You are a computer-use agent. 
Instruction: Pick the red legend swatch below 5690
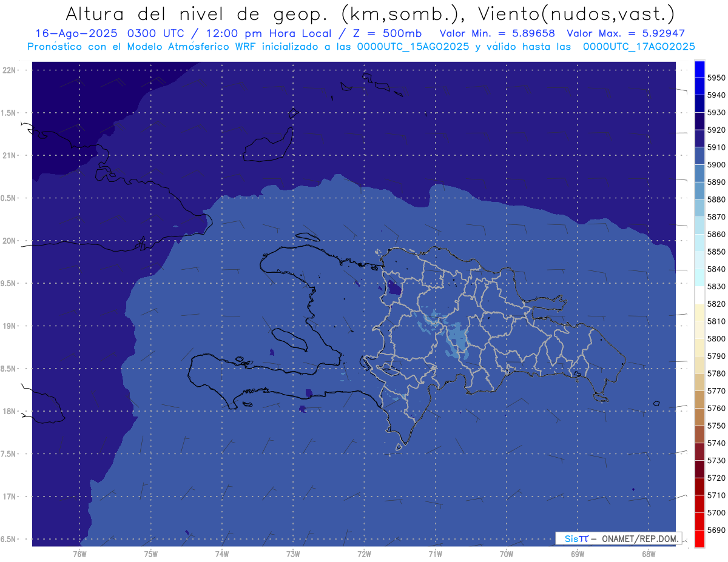tap(699, 538)
